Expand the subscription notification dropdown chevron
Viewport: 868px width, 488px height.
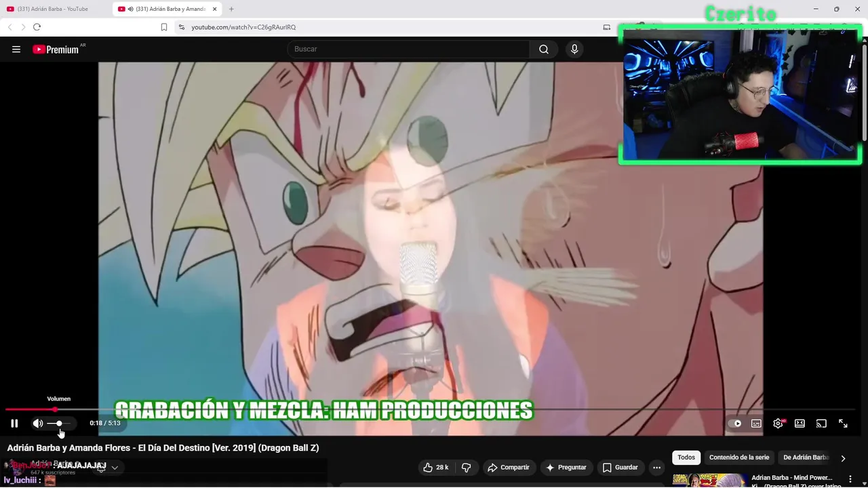coord(115,468)
